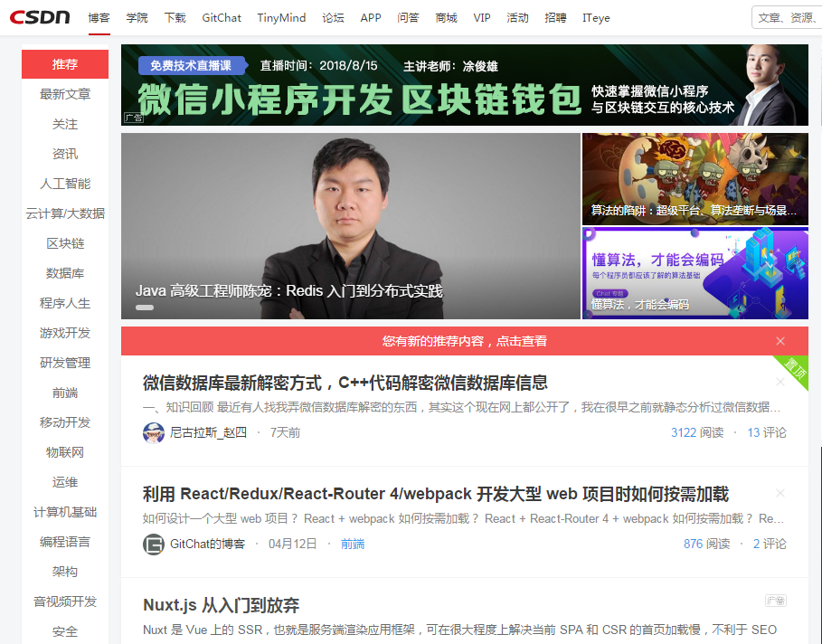Image resolution: width=822 pixels, height=644 pixels.
Task: Dismiss the React/Redux article suggestion
Action: tap(779, 493)
